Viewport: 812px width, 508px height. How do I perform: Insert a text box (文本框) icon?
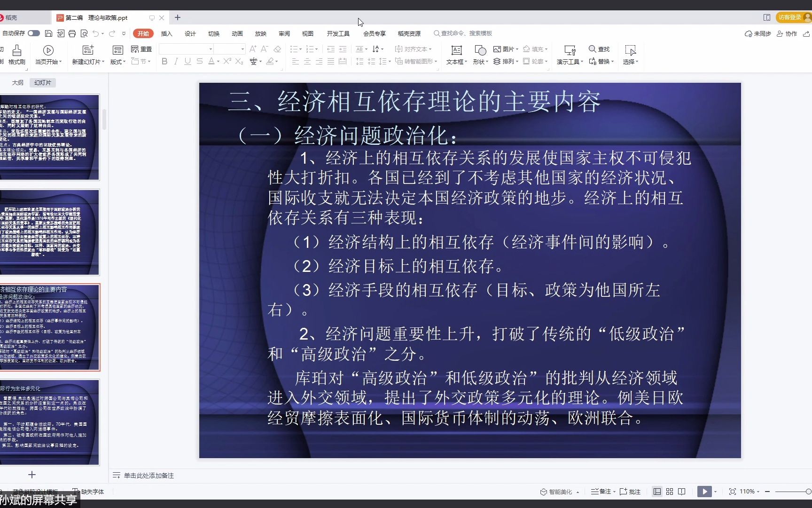coord(456,50)
